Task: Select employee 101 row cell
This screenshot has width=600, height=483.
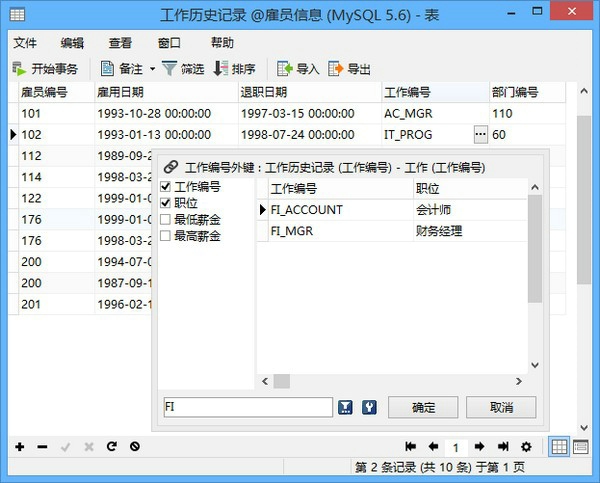Action: coord(56,113)
